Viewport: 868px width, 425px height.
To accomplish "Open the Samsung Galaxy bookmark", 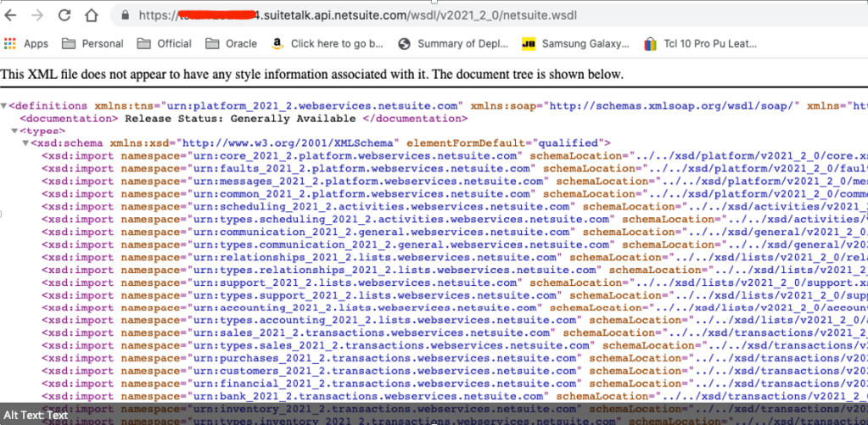I will coord(575,43).
